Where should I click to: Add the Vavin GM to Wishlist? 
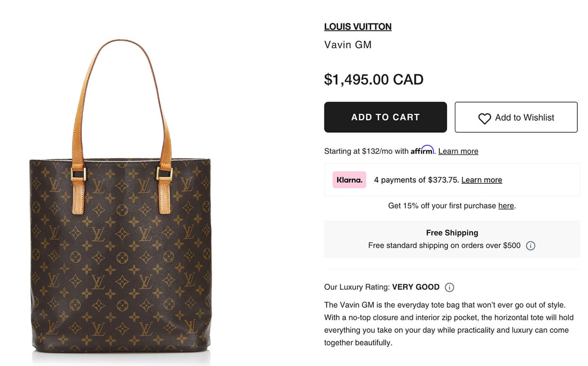515,117
